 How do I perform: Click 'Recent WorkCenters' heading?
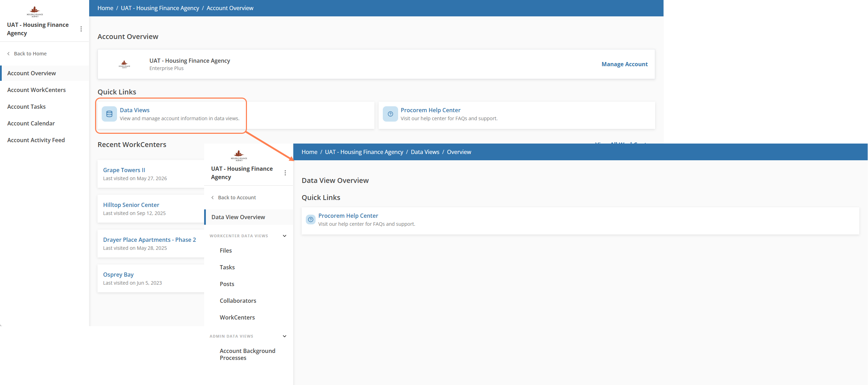coord(132,145)
